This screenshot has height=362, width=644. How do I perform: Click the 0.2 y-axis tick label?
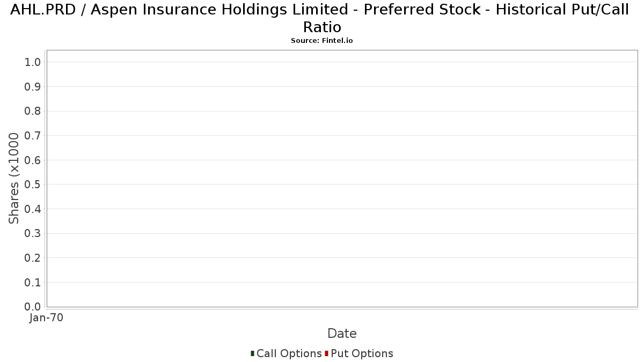point(33,258)
